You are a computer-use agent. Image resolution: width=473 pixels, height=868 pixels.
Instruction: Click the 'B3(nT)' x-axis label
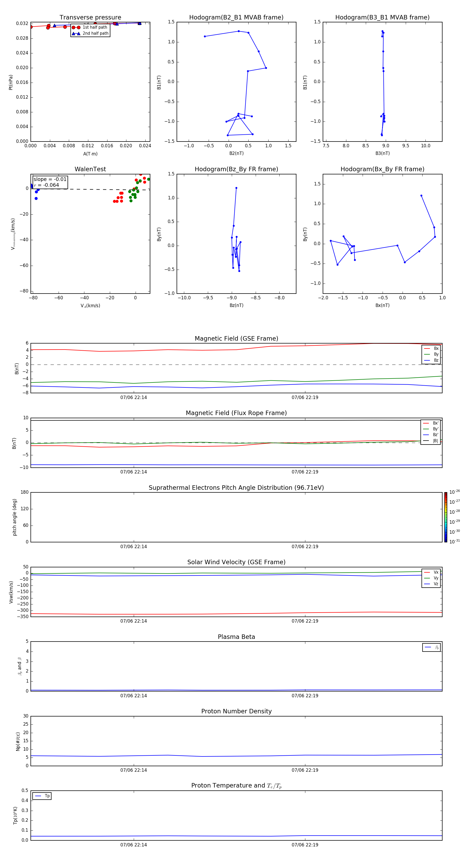click(x=382, y=153)
